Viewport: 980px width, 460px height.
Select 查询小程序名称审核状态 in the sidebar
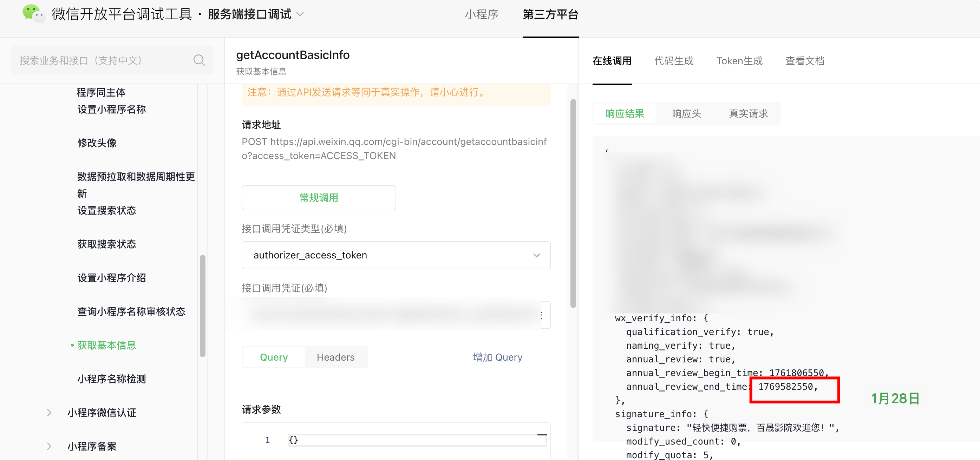click(x=131, y=311)
